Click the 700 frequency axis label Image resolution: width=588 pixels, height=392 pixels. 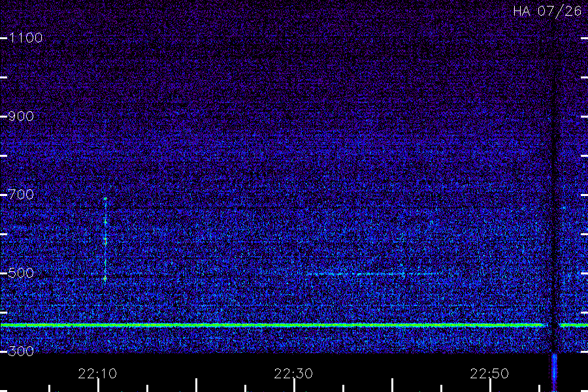pos(21,194)
